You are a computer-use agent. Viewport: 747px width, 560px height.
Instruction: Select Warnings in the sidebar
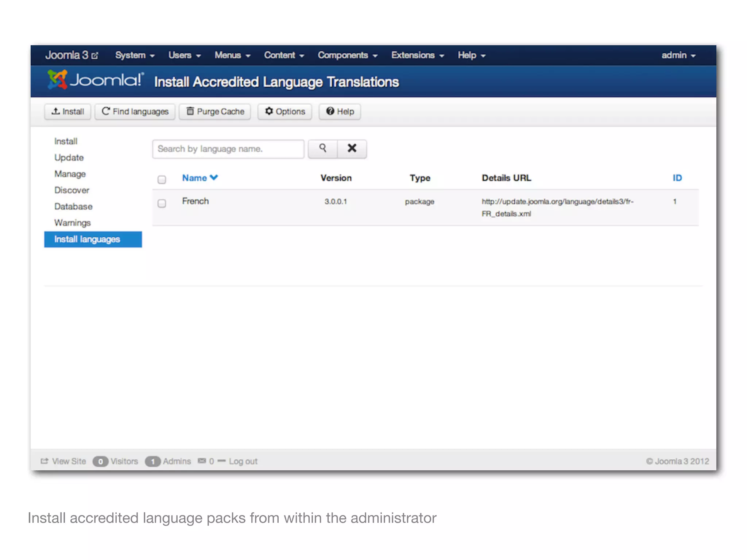click(72, 223)
